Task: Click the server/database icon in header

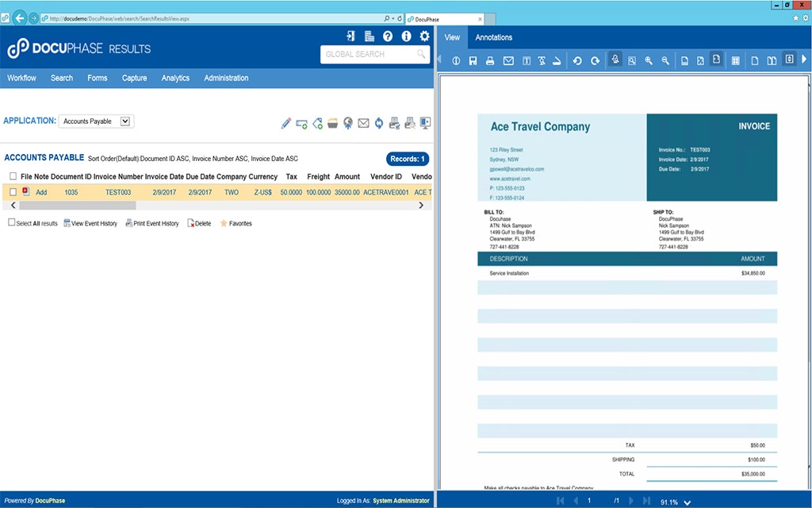Action: pos(370,36)
